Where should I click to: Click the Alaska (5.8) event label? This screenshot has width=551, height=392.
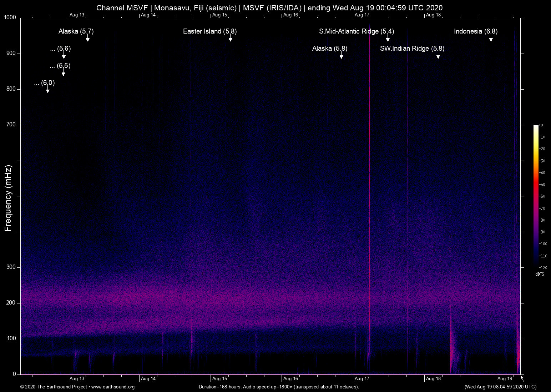(x=330, y=49)
